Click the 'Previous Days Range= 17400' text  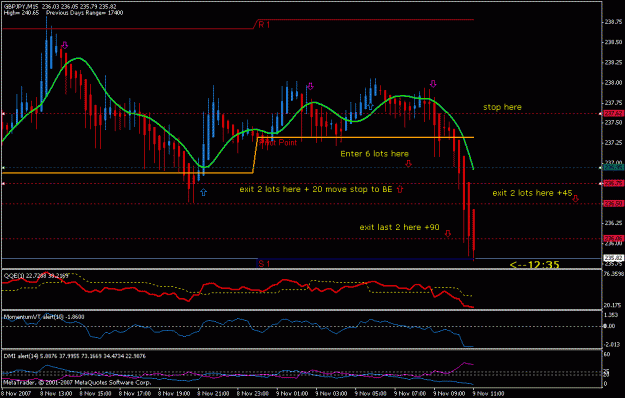(85, 13)
